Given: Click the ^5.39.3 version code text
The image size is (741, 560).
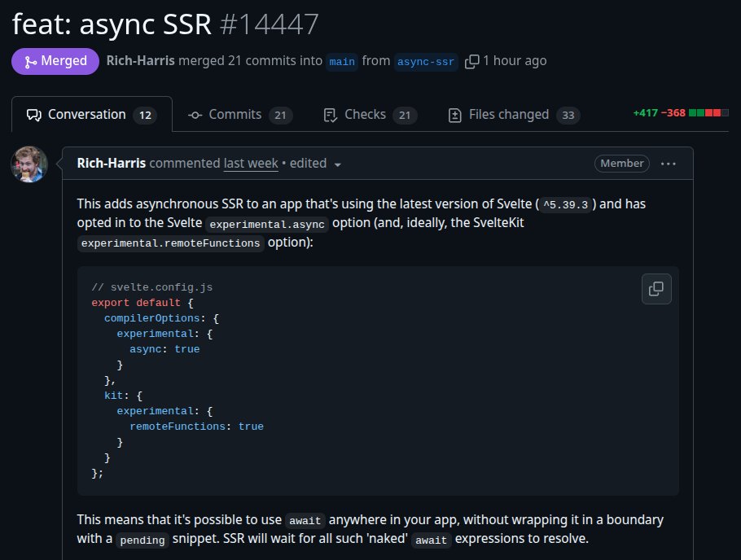Looking at the screenshot, I should pyautogui.click(x=566, y=204).
